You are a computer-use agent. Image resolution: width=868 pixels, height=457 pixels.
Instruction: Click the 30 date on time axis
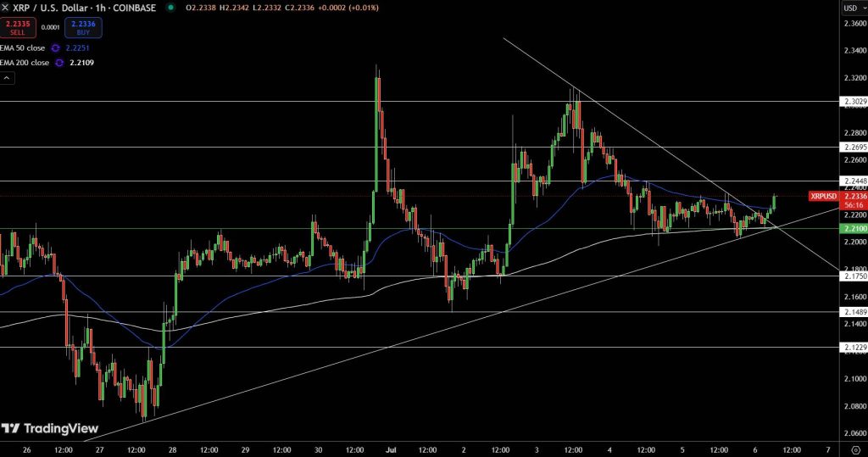point(319,450)
